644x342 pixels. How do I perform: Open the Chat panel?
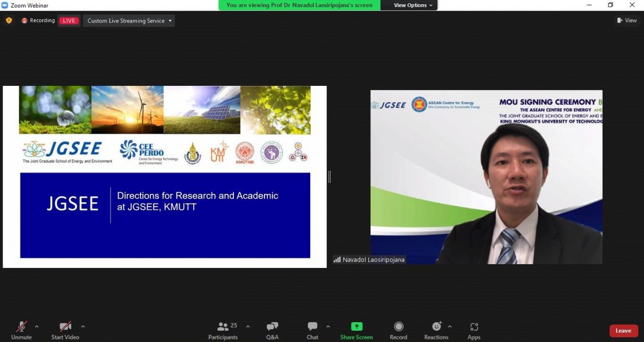[312, 330]
